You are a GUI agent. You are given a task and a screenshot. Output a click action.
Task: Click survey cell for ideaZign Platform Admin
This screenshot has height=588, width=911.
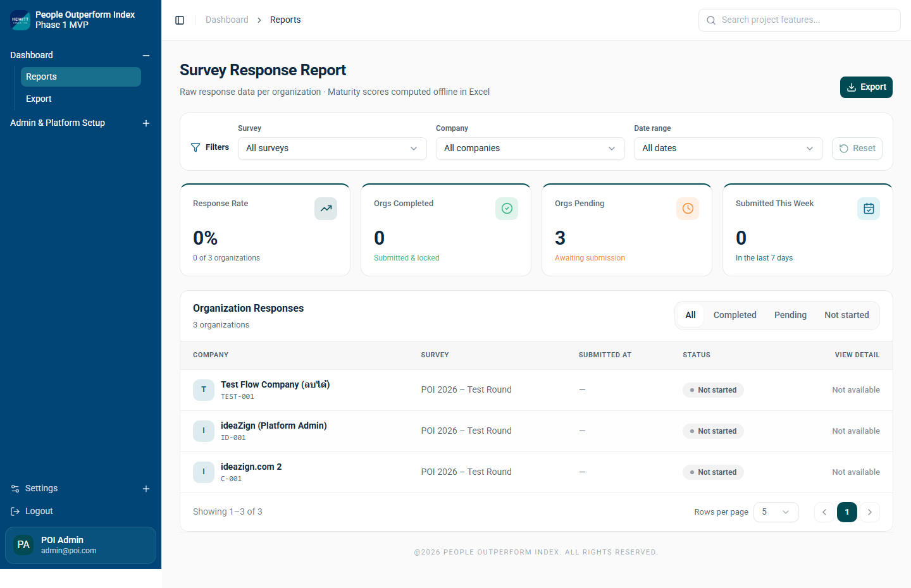(x=466, y=431)
